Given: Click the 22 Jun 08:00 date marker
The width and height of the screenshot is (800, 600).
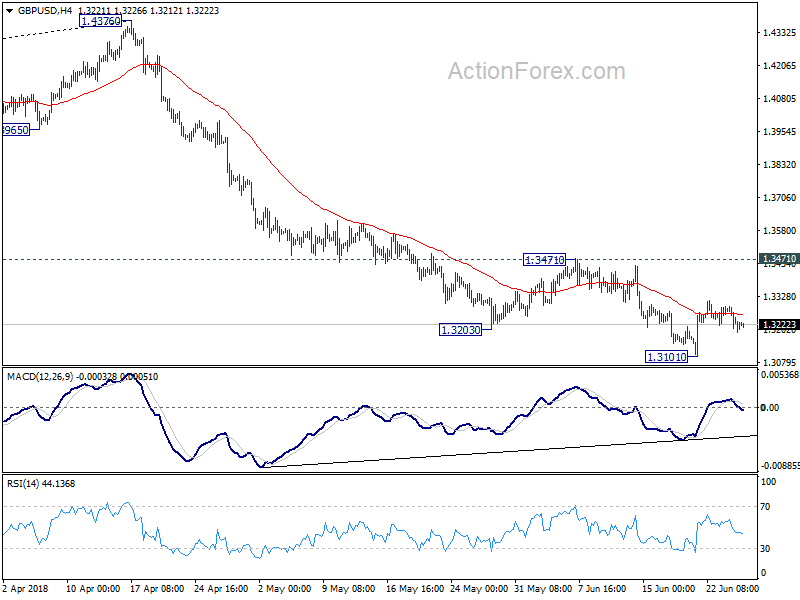Looking at the screenshot, I should pos(733,588).
